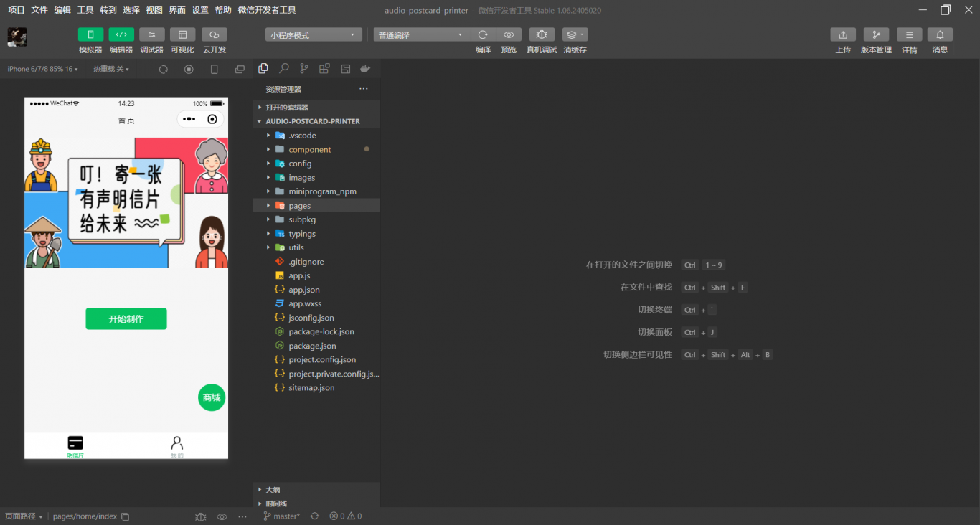The image size is (980, 525).
Task: Open the 视图 menu
Action: pos(154,10)
